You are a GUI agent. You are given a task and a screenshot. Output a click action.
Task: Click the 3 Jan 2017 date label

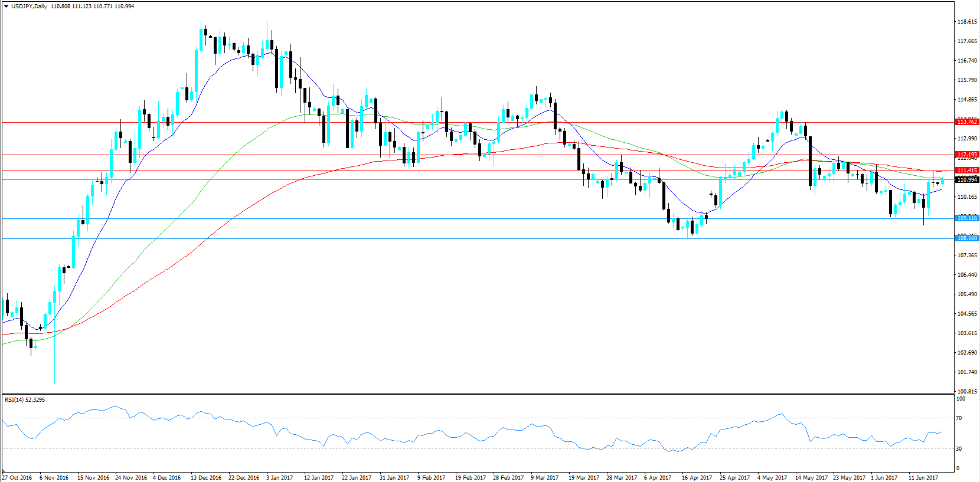click(x=280, y=478)
